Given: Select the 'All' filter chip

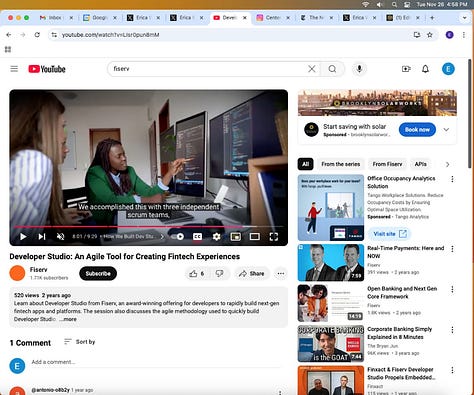Looking at the screenshot, I should click(x=305, y=164).
